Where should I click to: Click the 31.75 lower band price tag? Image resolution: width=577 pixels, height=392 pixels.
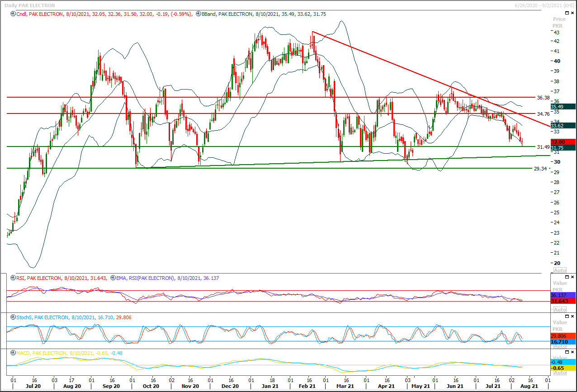(563, 147)
